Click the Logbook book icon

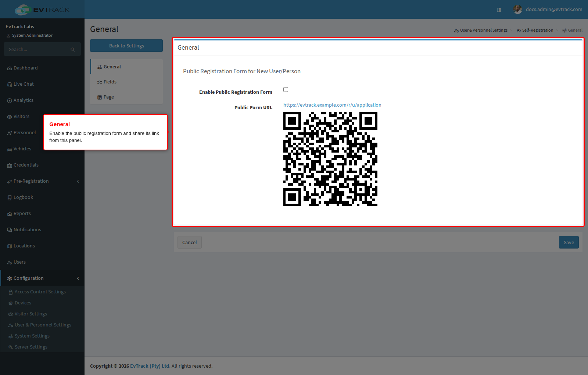point(10,198)
